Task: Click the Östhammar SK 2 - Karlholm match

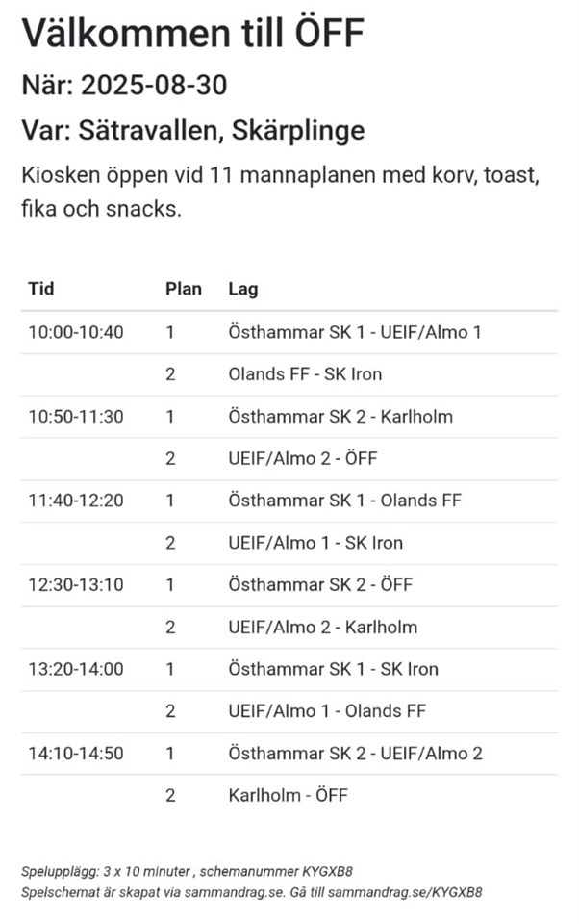Action: 340,417
